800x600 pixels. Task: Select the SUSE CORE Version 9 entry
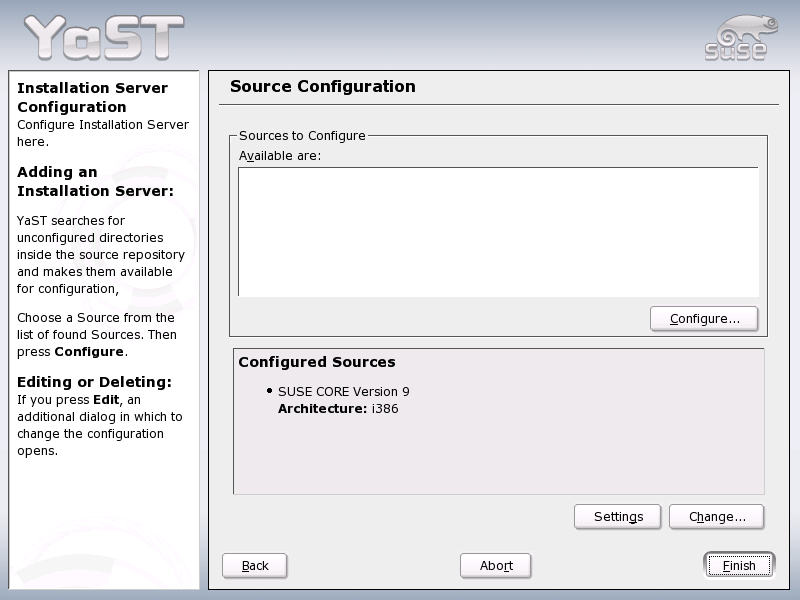pyautogui.click(x=343, y=391)
